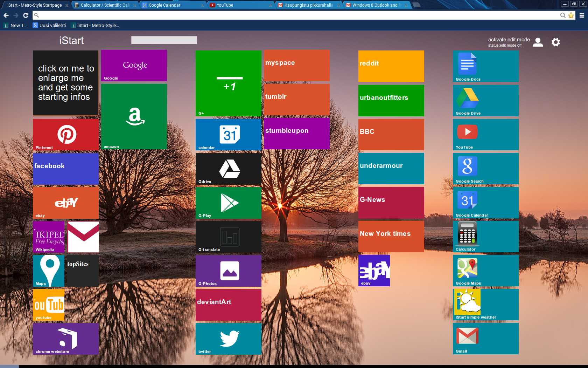This screenshot has height=368, width=588.
Task: Open the Twitter tile
Action: coord(229,339)
